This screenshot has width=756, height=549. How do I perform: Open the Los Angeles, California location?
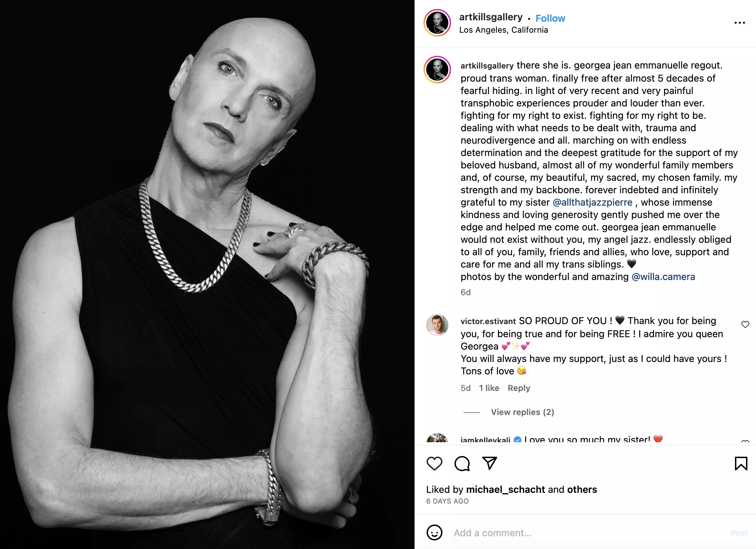pyautogui.click(x=503, y=30)
